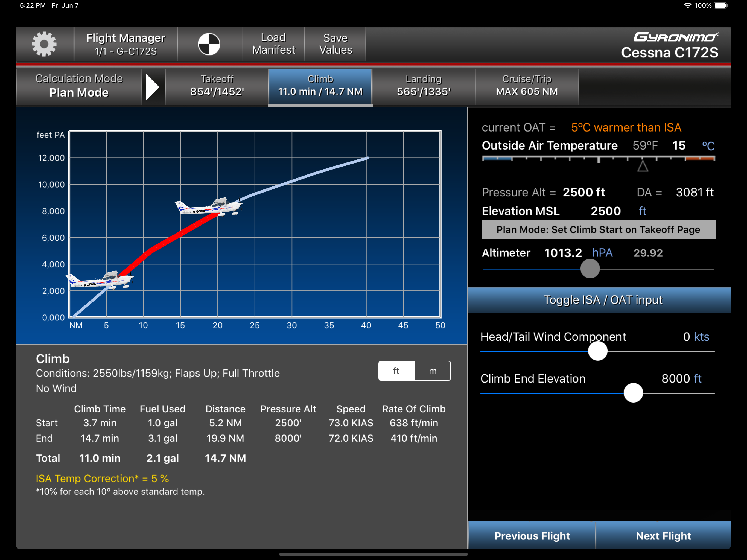Screen dimensions: 747x560
Task: Click the white play arrow icon
Action: coord(153,87)
